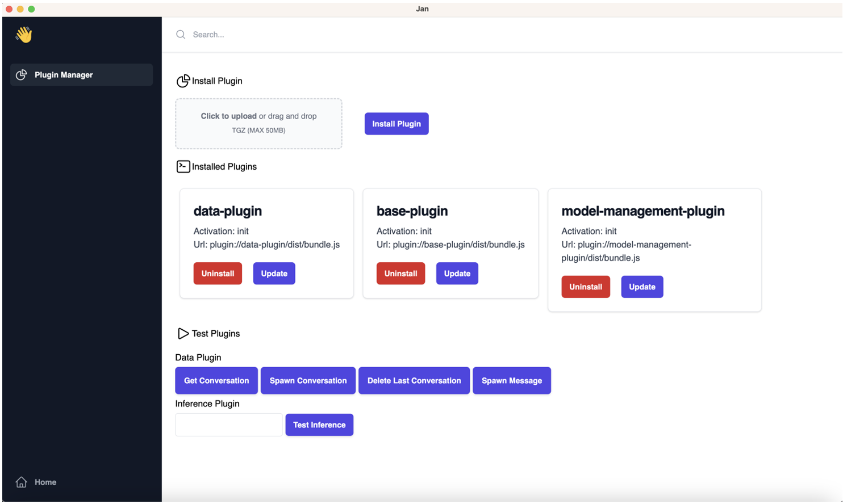Click the Install Plugin section header icon
This screenshot has height=504, width=843.
coord(183,81)
